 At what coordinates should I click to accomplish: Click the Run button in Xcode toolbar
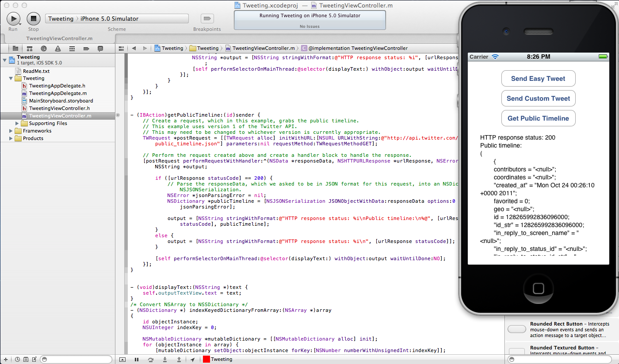(13, 19)
